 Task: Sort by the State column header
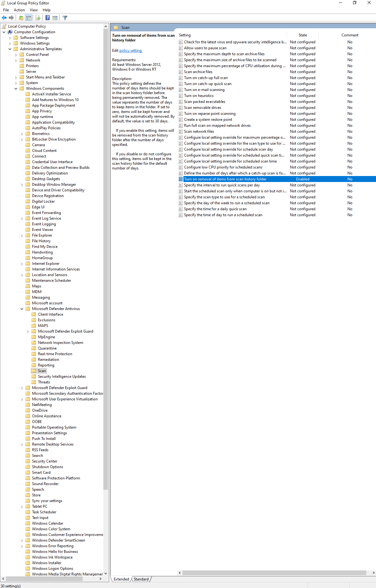[302, 35]
